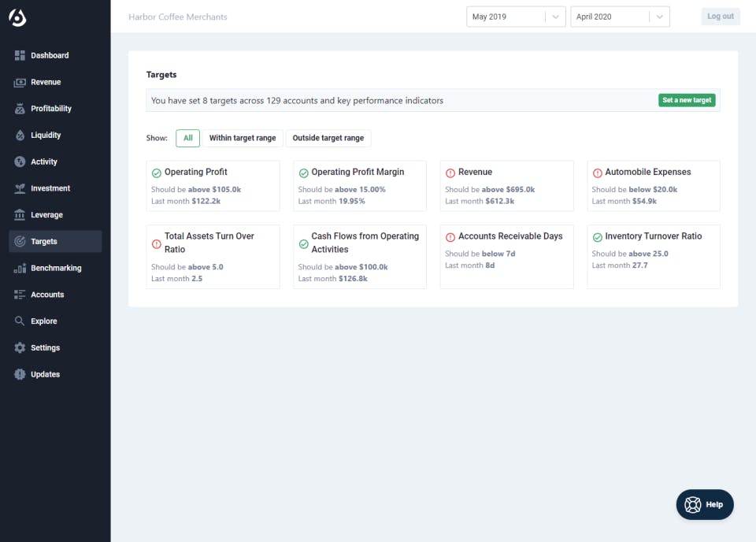This screenshot has height=542, width=756.
Task: Click the app logo at top left
Action: (17, 17)
